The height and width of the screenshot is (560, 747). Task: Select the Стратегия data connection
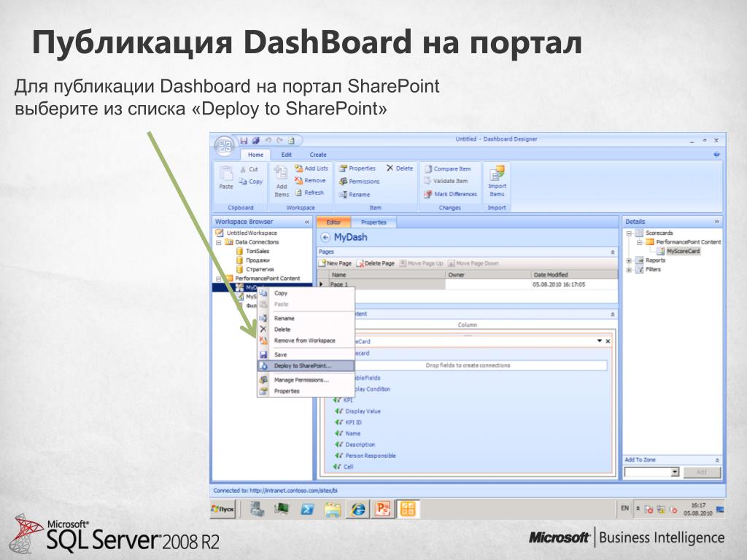click(x=260, y=269)
